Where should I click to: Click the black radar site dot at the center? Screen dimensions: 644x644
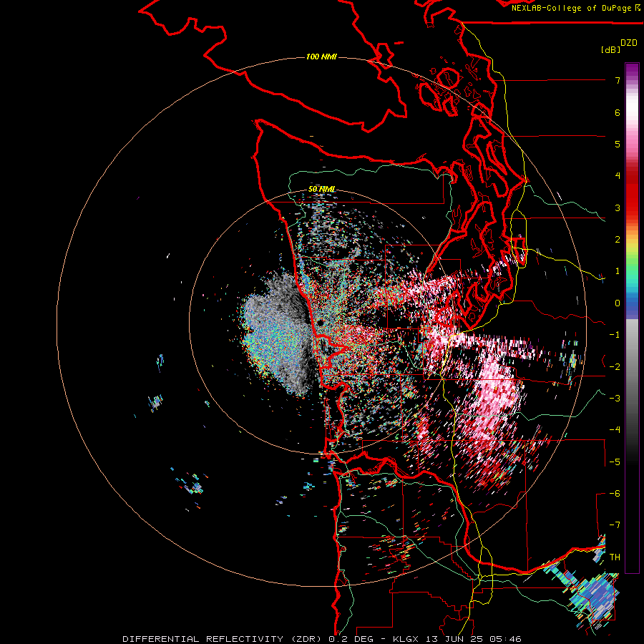321,323
